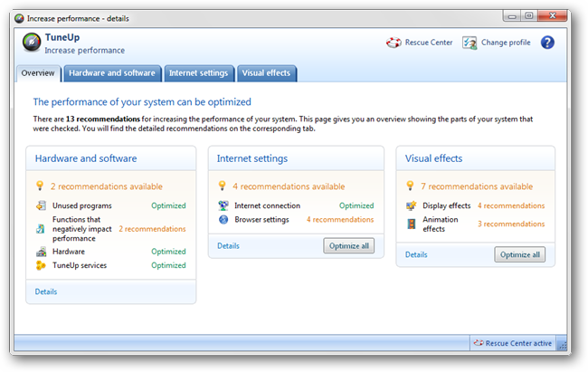The height and width of the screenshot is (372, 588).
Task: Click Optimize all in Internet settings panel
Action: click(x=349, y=246)
